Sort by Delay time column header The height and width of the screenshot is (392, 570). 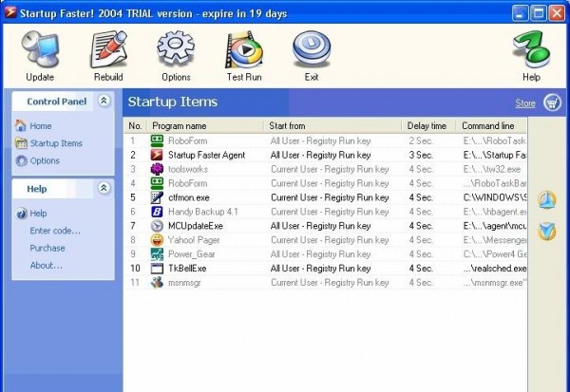(x=429, y=125)
